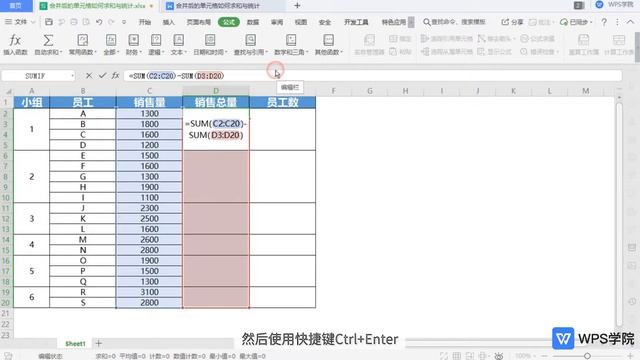Image resolution: width=640 pixels, height=360 pixels.
Task: Click the 自动求和 sigma icon
Action: tap(48, 40)
